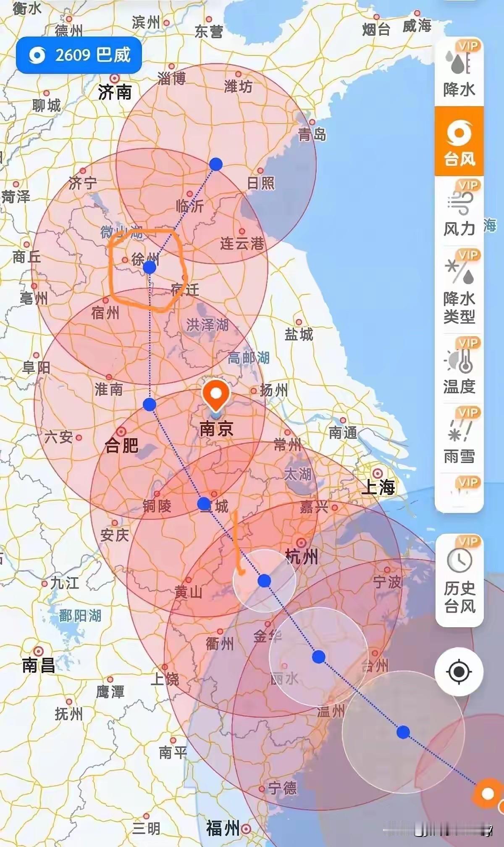Select the forecast point nearest 温州
The width and height of the screenshot is (504, 847).
pyautogui.click(x=403, y=732)
